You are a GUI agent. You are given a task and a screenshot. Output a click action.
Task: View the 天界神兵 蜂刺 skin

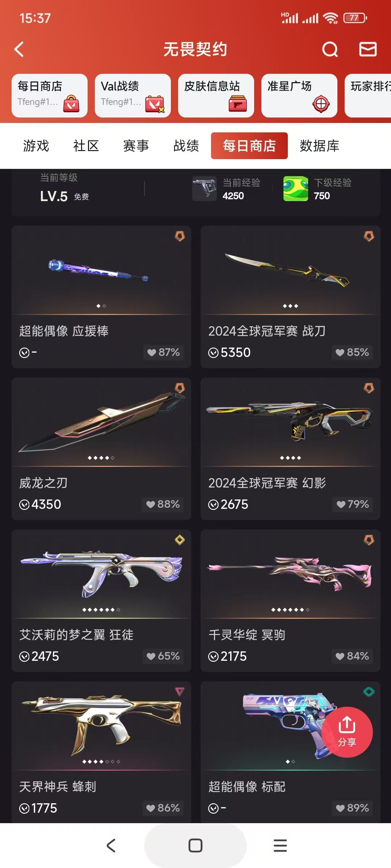pos(101,753)
